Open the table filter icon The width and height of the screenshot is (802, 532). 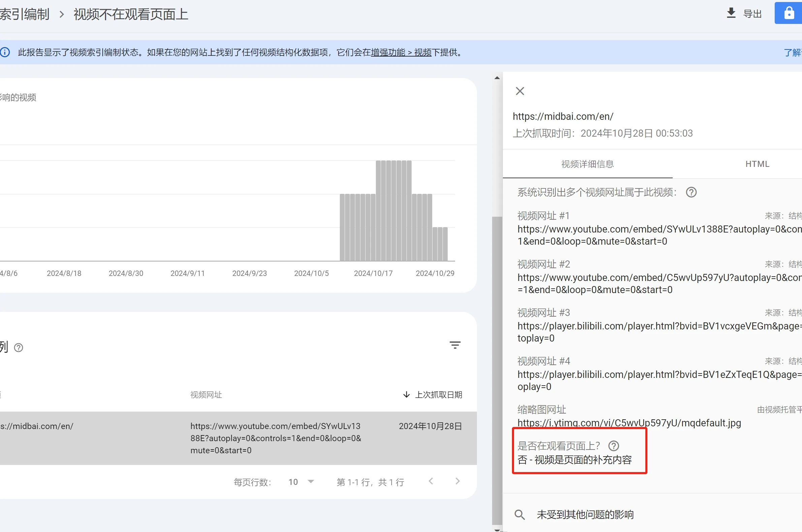pyautogui.click(x=455, y=345)
